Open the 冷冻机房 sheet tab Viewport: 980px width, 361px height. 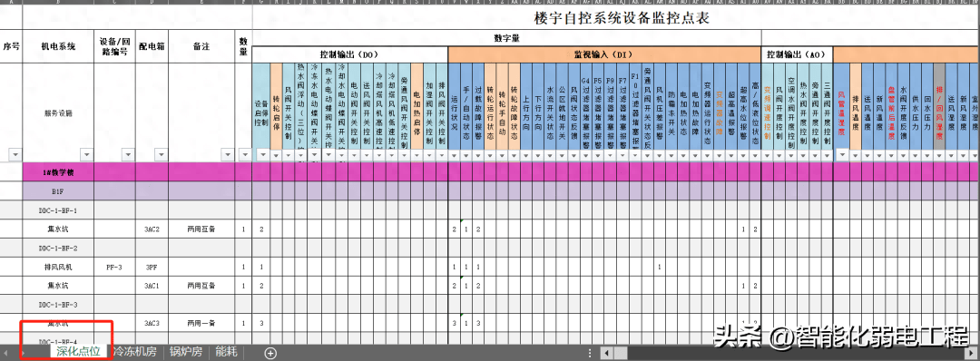134,352
